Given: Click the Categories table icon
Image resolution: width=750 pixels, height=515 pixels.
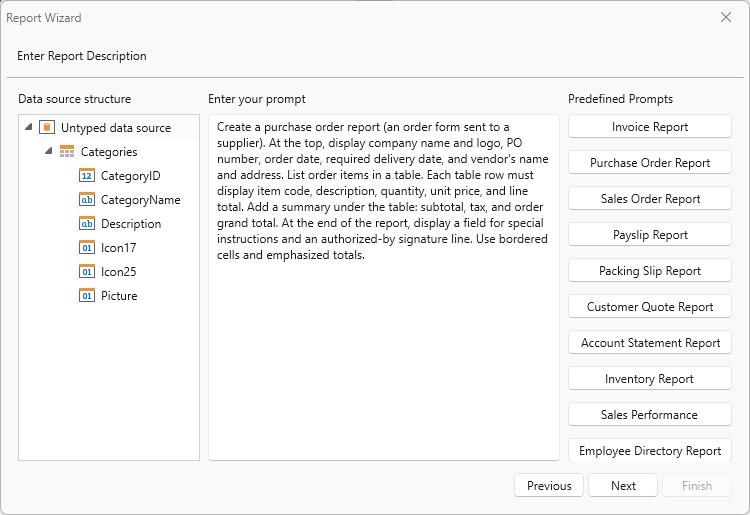Looking at the screenshot, I should tap(67, 152).
